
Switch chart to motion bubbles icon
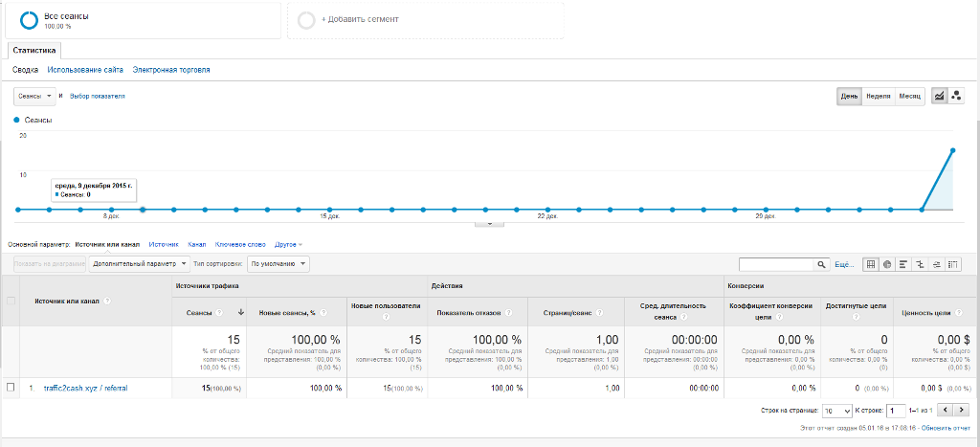955,97
